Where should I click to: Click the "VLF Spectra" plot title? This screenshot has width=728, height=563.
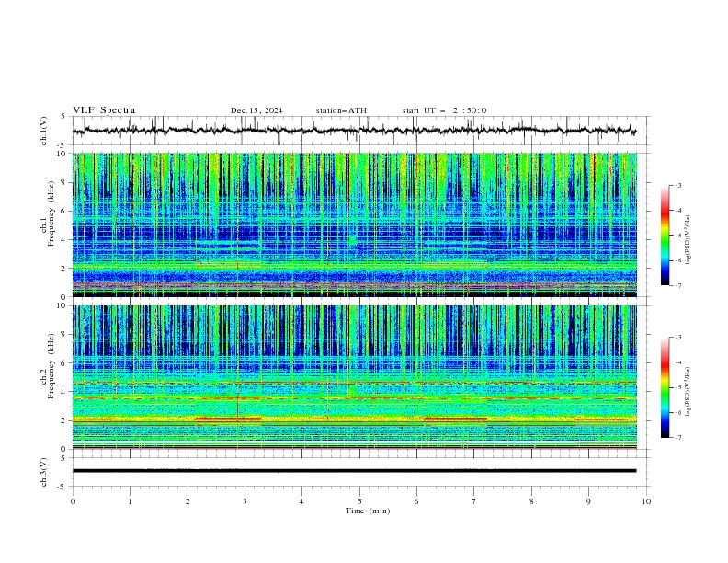click(x=104, y=110)
